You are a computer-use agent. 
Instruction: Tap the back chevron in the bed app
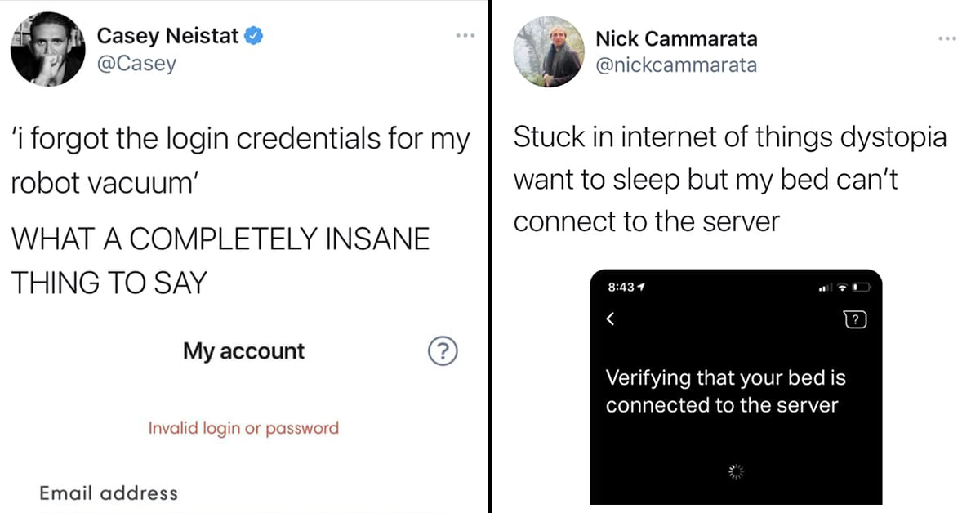point(609,320)
